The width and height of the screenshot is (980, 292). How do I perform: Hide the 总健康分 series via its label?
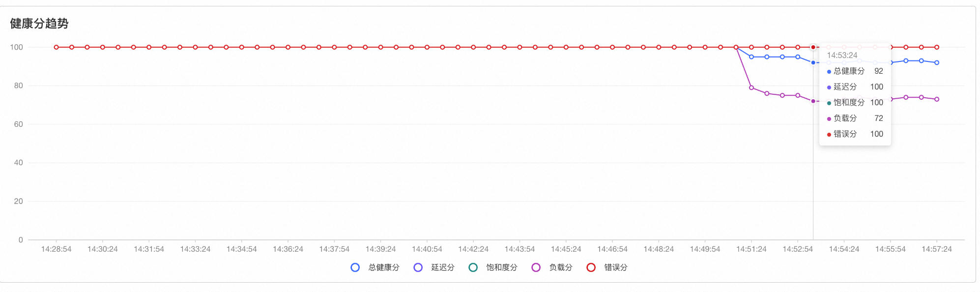coord(384,267)
